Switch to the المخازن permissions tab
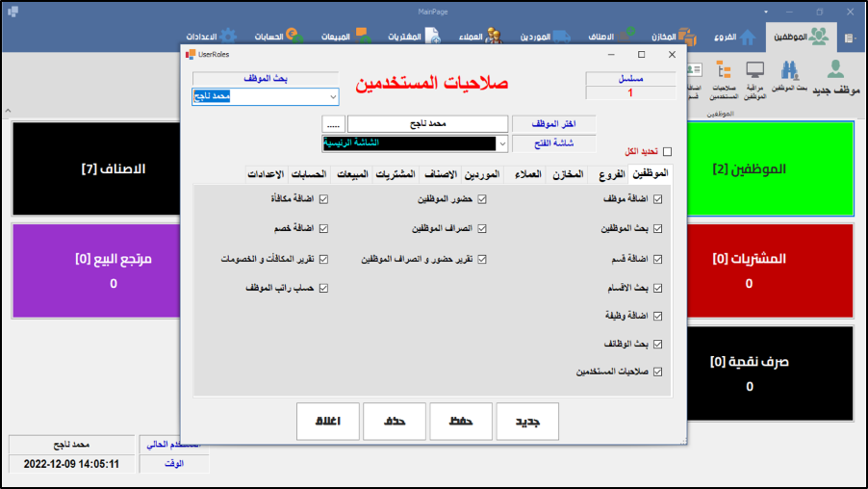The width and height of the screenshot is (868, 489). [566, 174]
